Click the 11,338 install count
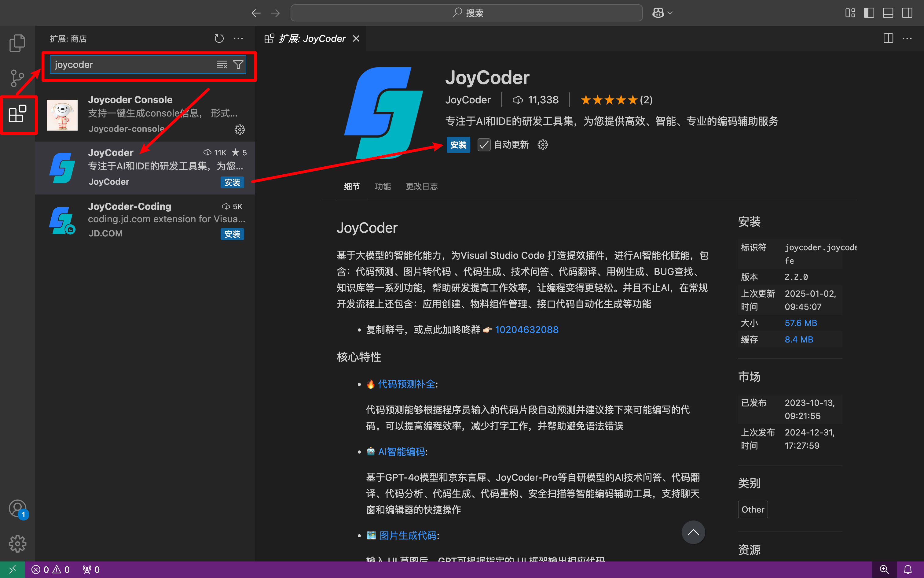Image resolution: width=924 pixels, height=578 pixels. tap(535, 100)
